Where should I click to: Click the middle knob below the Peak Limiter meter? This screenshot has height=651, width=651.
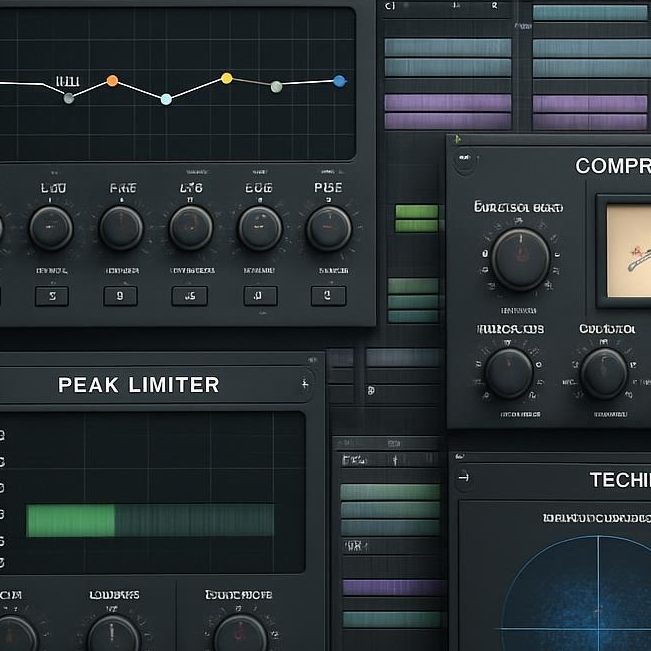pos(113,634)
